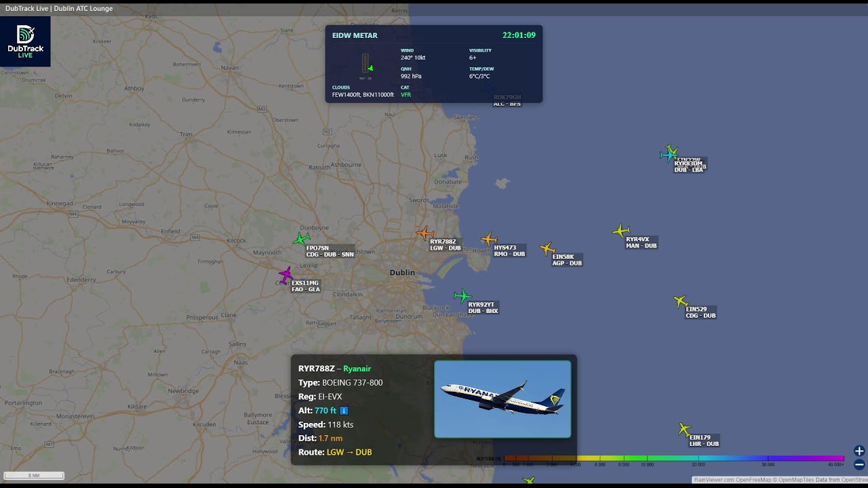
Task: Click the RYR92YT DUB - BHX label
Action: pyautogui.click(x=483, y=308)
